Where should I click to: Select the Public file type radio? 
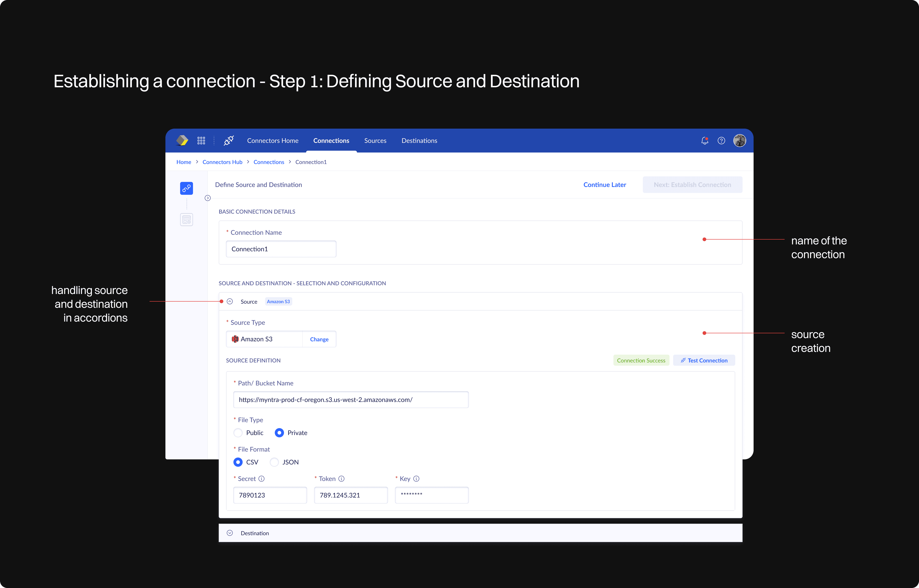[x=238, y=433]
